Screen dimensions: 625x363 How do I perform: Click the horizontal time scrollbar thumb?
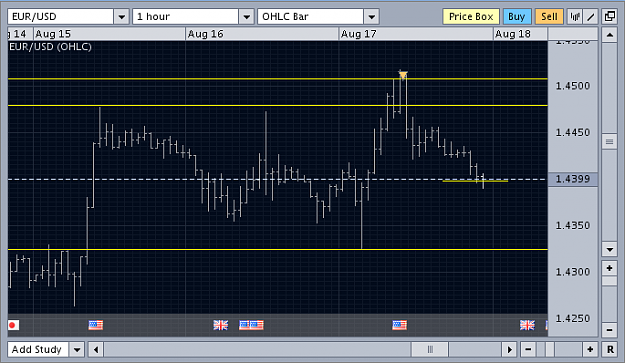(430, 350)
